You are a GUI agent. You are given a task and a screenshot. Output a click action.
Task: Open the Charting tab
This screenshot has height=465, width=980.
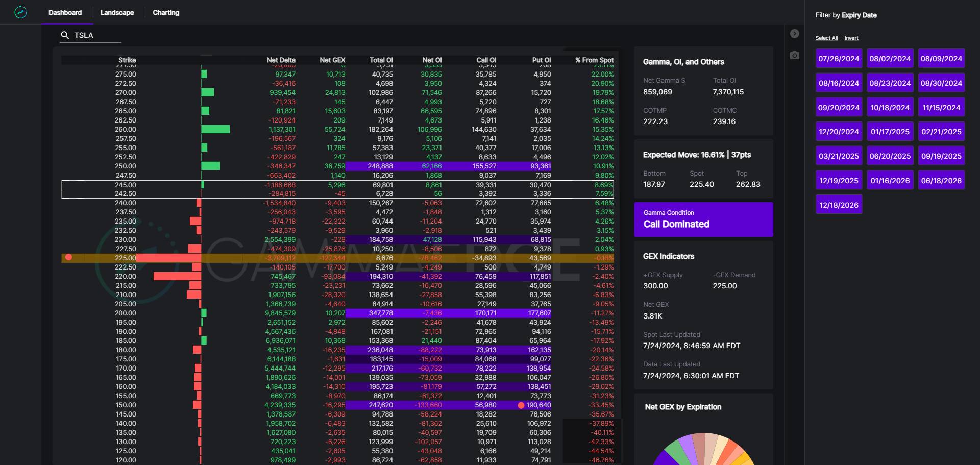coord(166,13)
